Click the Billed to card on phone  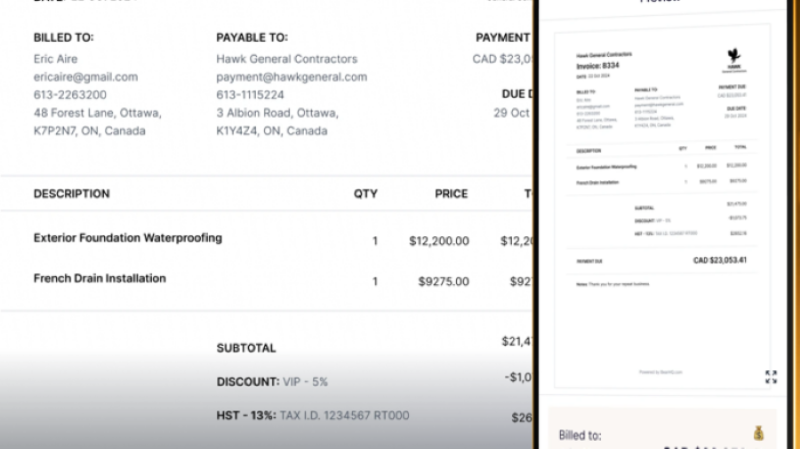(661, 432)
